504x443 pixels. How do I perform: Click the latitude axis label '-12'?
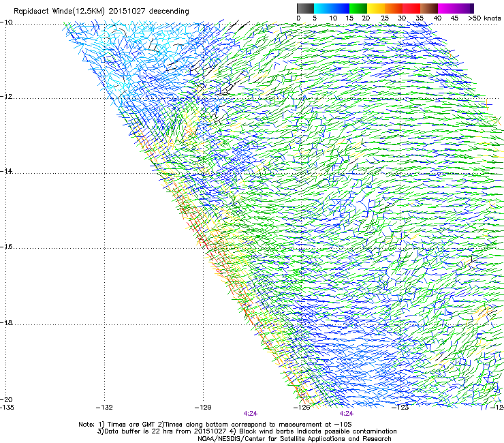[x=6, y=97]
